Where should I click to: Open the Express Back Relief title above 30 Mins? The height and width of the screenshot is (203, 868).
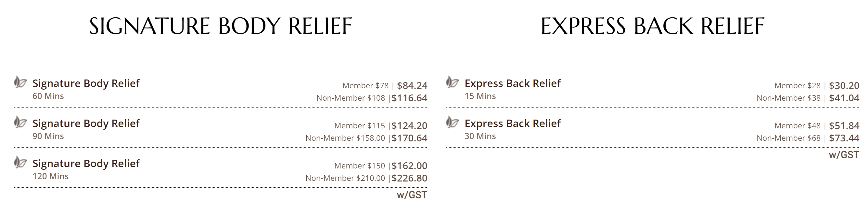click(513, 123)
